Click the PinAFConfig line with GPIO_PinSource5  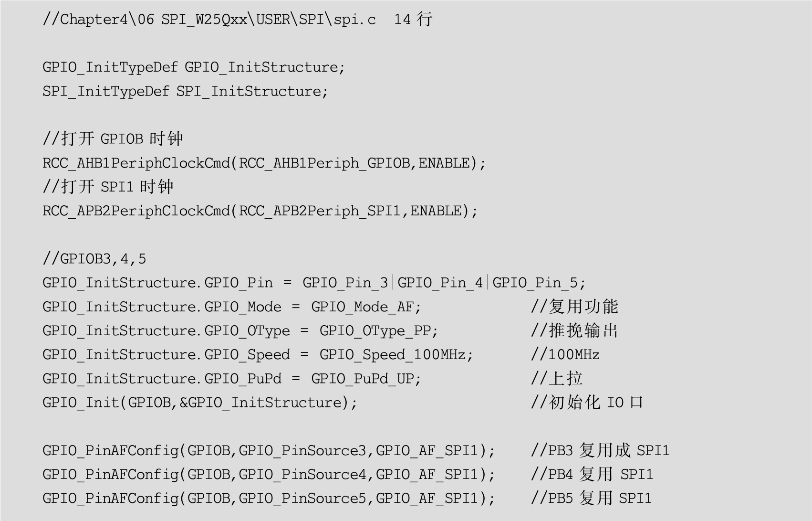pyautogui.click(x=269, y=498)
